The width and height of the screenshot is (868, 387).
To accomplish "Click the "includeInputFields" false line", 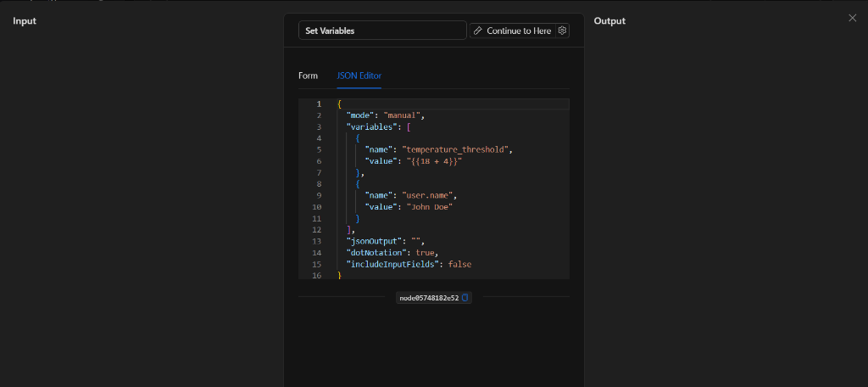I will coord(409,265).
